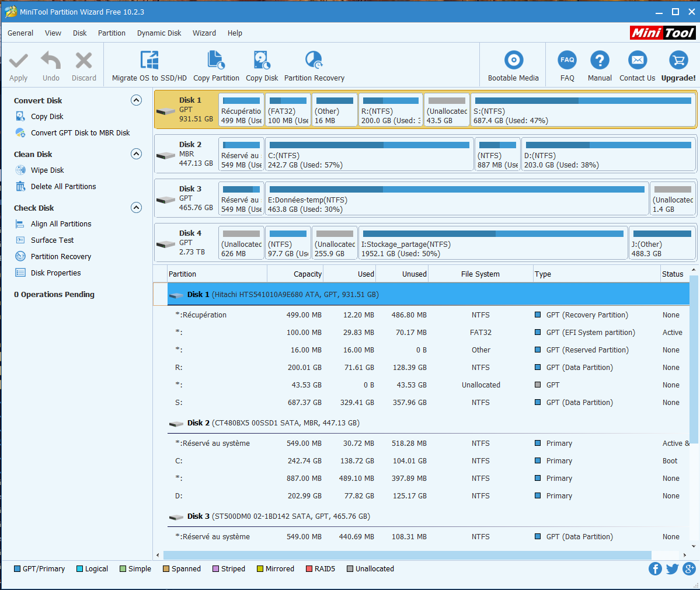
Task: Select the R: 200.01 GB partition row
Action: (429, 367)
